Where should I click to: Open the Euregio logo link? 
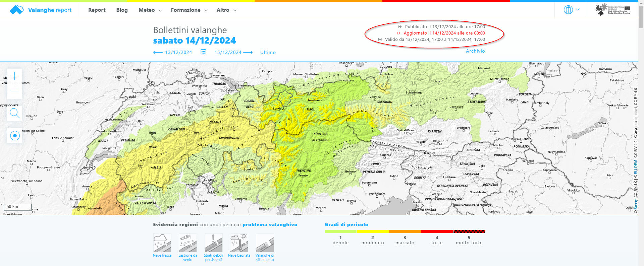612,10
